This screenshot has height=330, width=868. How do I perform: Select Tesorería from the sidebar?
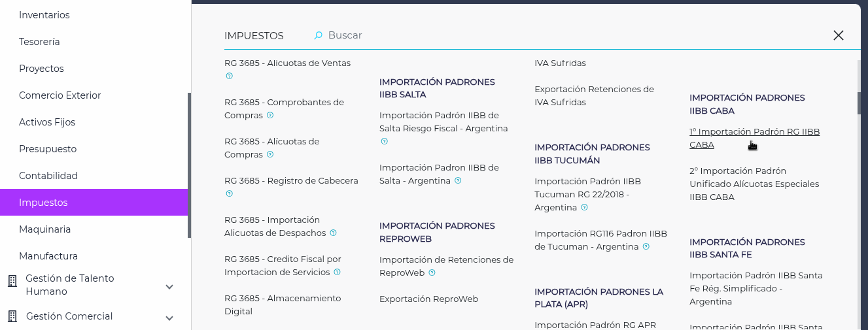(x=39, y=42)
